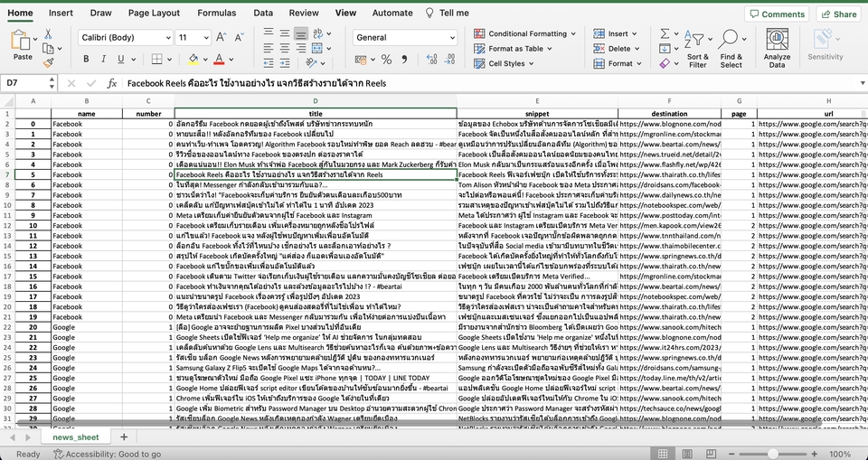This screenshot has height=460, width=868.
Task: Decrease decimal places
Action: 448,60
